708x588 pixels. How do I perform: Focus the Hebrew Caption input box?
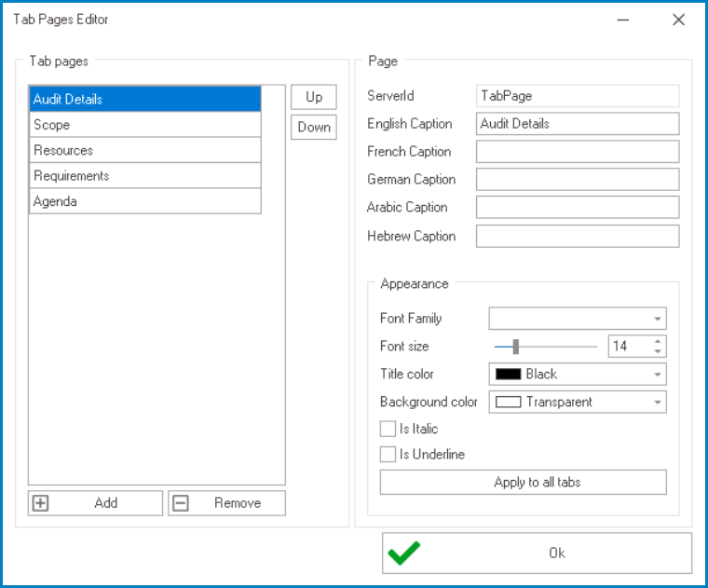(578, 236)
